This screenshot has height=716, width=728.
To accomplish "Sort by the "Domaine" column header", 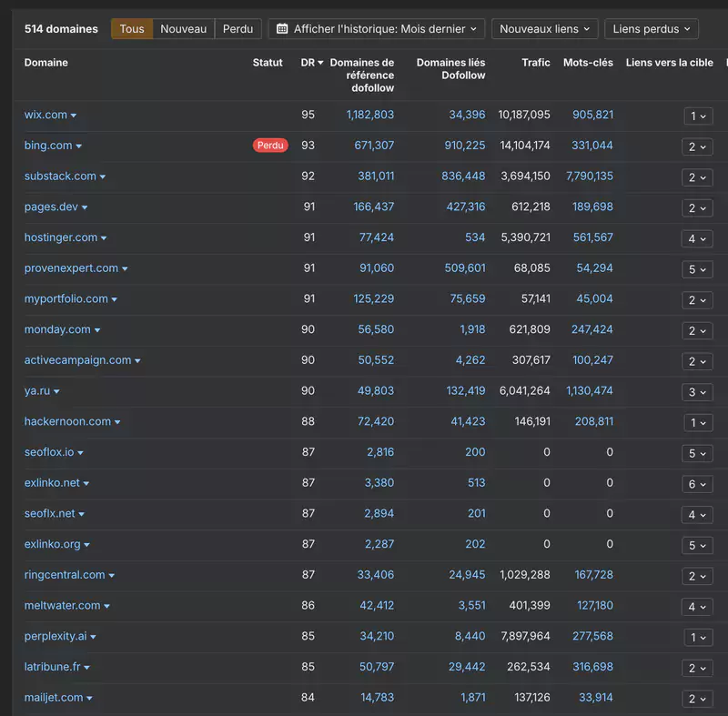I will pyautogui.click(x=45, y=63).
